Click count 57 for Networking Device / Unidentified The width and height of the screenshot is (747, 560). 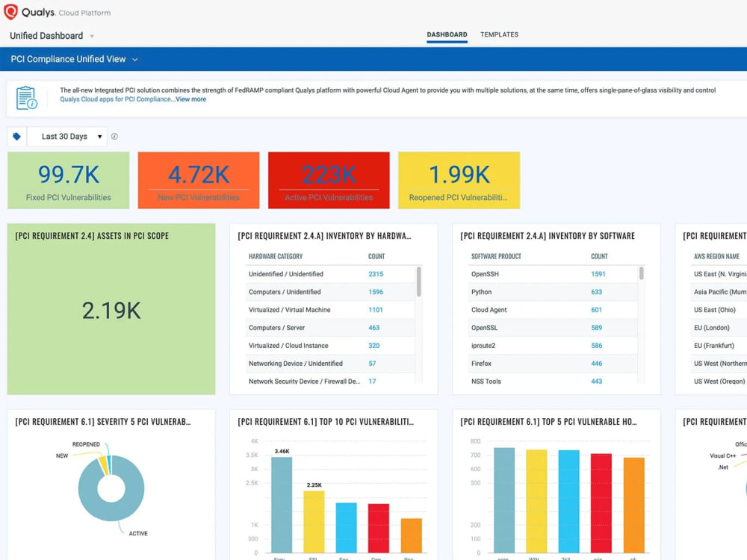coord(372,364)
